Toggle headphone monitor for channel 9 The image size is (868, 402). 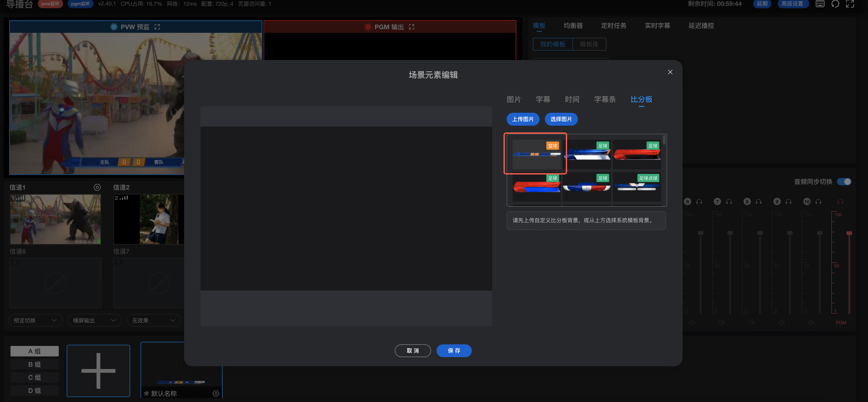(x=789, y=201)
